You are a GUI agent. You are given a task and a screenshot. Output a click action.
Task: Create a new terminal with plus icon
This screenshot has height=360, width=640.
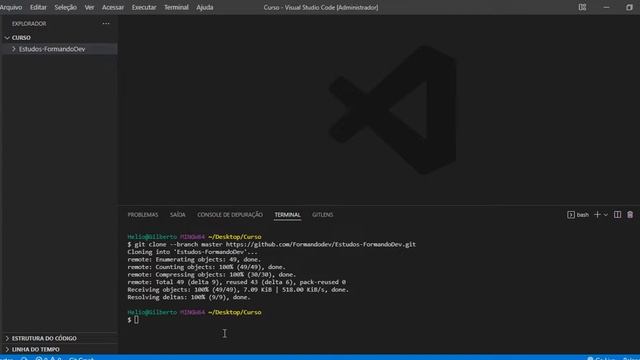point(597,215)
